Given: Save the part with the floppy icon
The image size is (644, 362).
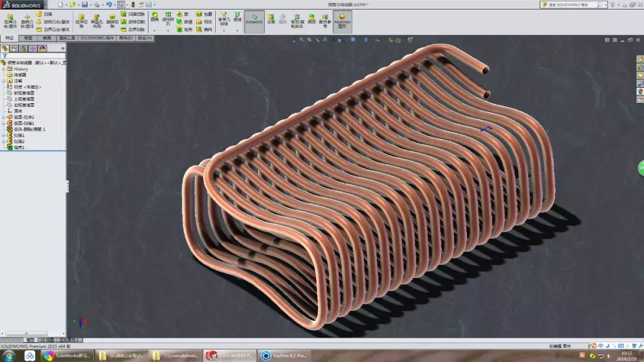Looking at the screenshot, I should point(84,5).
